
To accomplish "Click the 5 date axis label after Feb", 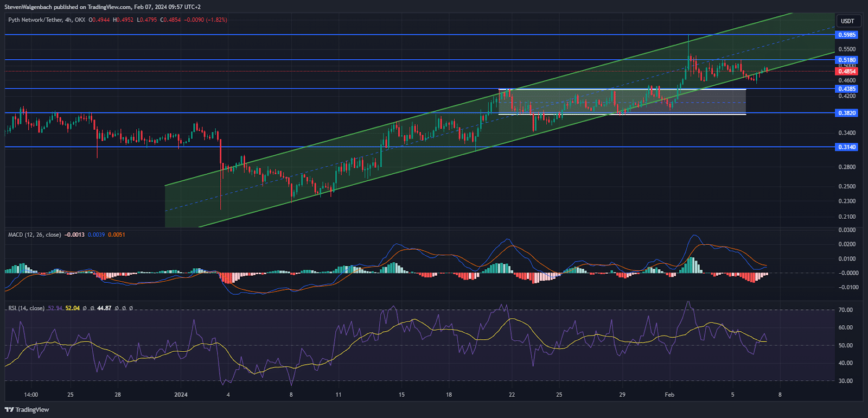I will [732, 395].
